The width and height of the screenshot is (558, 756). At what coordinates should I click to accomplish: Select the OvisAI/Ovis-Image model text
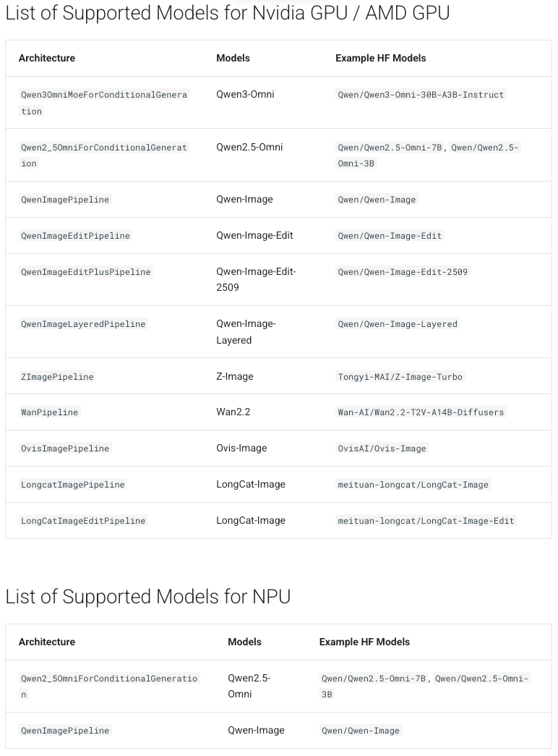coord(382,449)
